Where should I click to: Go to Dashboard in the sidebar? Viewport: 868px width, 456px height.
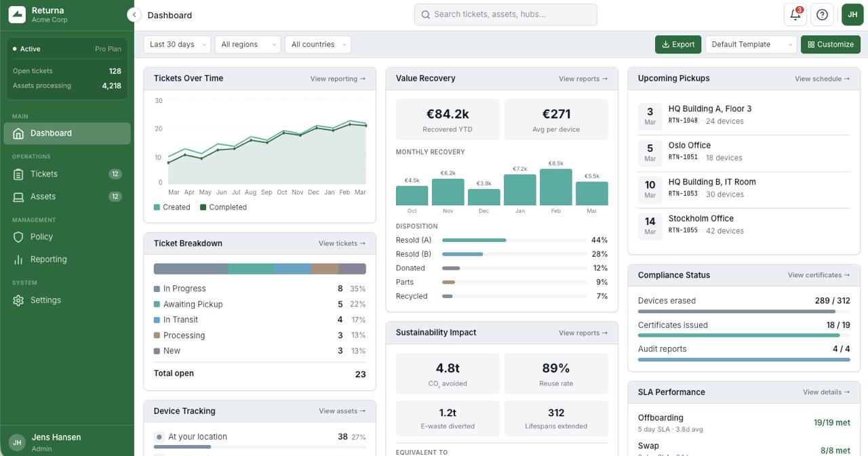pyautogui.click(x=66, y=133)
